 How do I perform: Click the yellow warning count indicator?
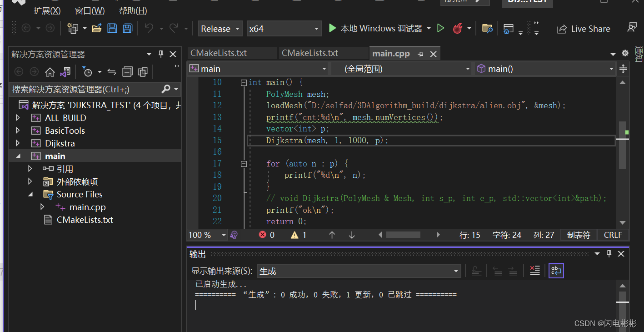299,235
